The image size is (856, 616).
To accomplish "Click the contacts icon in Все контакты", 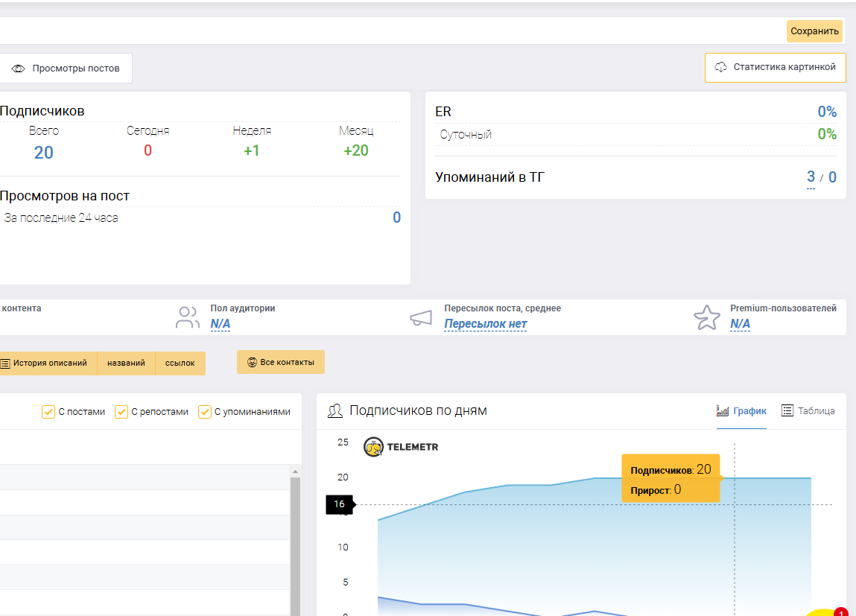I will pos(253,362).
